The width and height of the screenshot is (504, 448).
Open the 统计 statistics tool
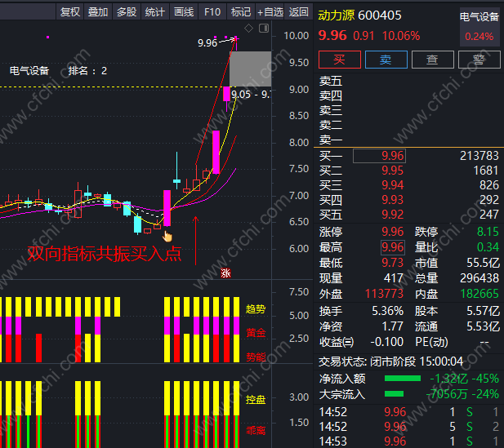(x=155, y=12)
